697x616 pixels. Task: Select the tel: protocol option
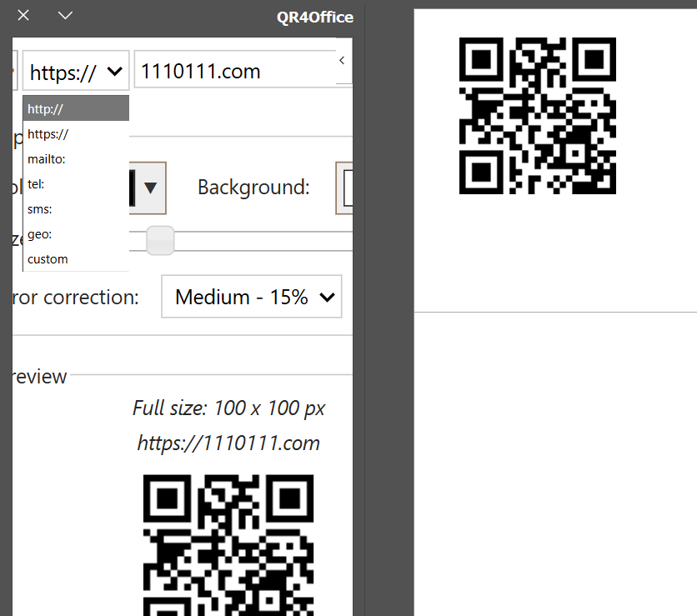click(x=76, y=183)
